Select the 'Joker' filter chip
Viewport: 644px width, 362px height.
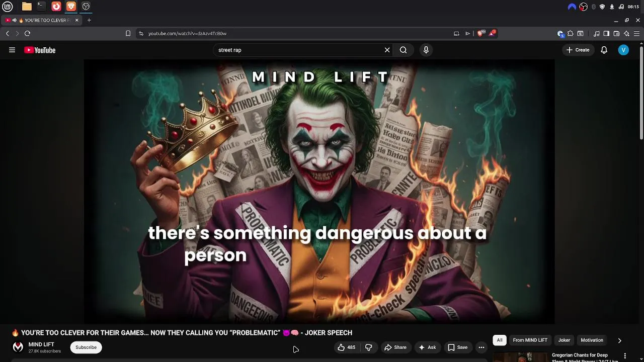[564, 340]
